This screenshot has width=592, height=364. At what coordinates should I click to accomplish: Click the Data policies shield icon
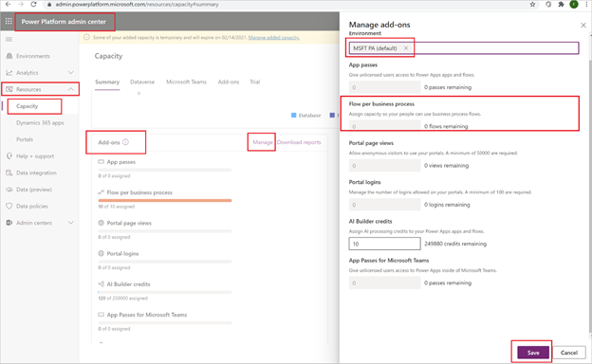pos(9,206)
